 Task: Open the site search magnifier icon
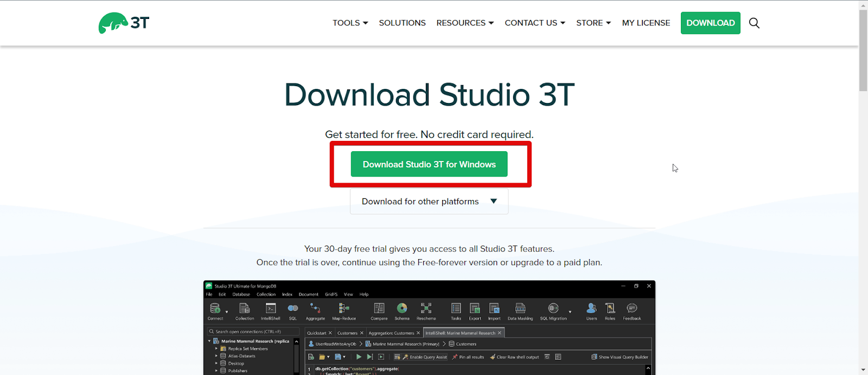(754, 23)
